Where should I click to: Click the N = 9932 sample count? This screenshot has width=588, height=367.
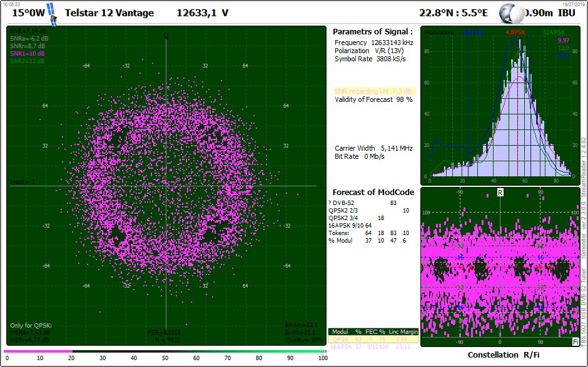(x=168, y=340)
